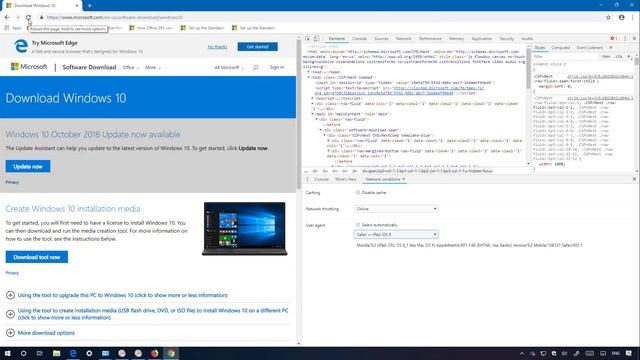Reload the page with the refresh icon
640x360 pixels.
(x=28, y=18)
